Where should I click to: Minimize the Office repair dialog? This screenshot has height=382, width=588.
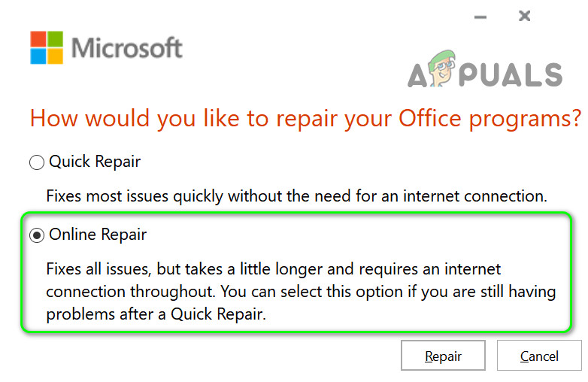[x=480, y=16]
